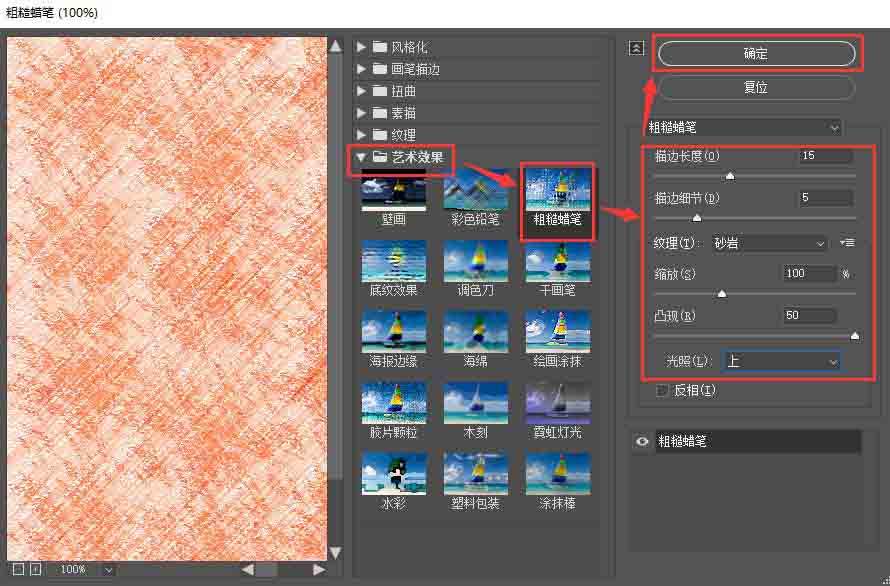Screen dimensions: 890x586
Task: Click the preview scroll down arrow
Action: coord(335,552)
